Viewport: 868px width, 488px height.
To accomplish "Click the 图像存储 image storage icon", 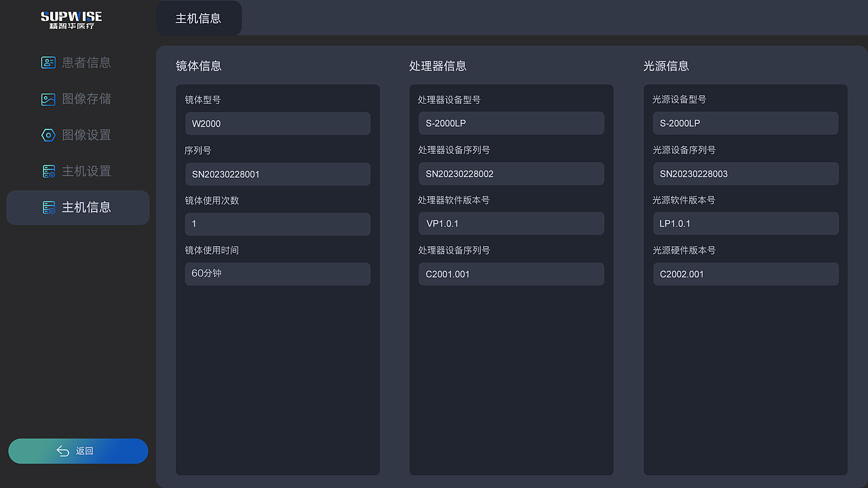I will 48,99.
